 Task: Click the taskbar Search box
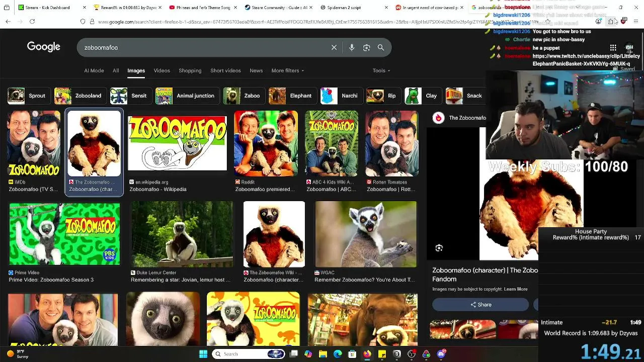249,354
